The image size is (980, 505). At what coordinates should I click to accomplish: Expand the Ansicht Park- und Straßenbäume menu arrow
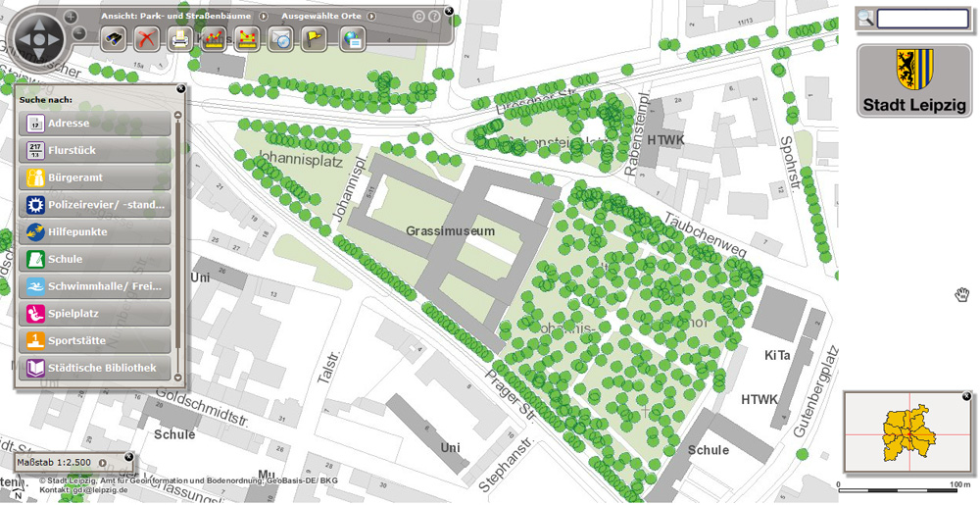pos(264,17)
